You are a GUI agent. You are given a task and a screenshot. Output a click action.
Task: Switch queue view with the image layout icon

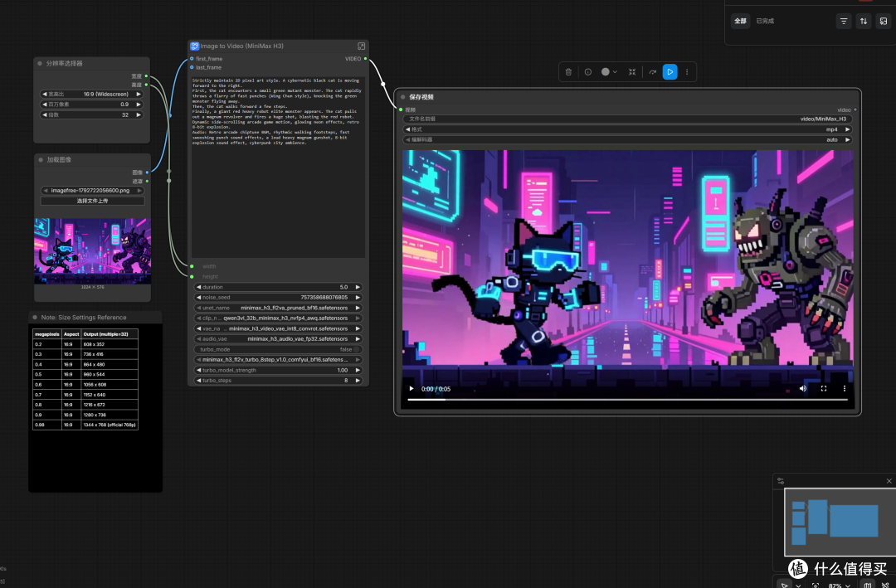coord(884,21)
